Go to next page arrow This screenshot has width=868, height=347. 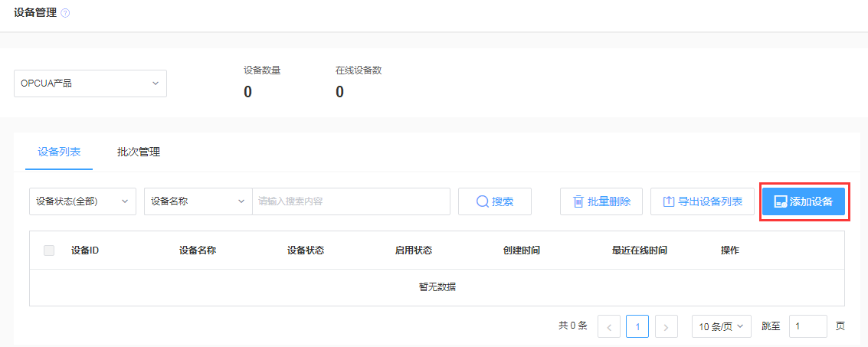point(667,326)
